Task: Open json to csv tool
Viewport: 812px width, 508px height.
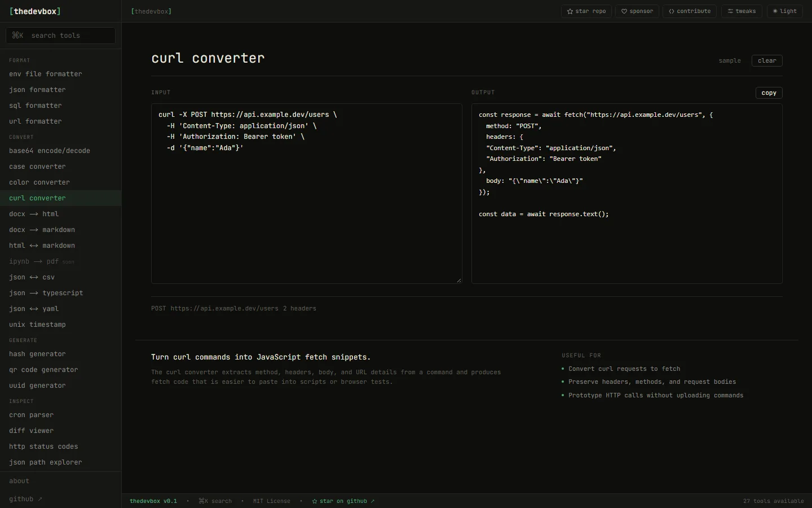Action: (60, 277)
